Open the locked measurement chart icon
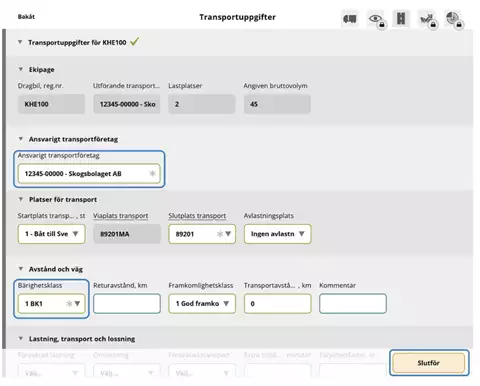 pos(428,19)
